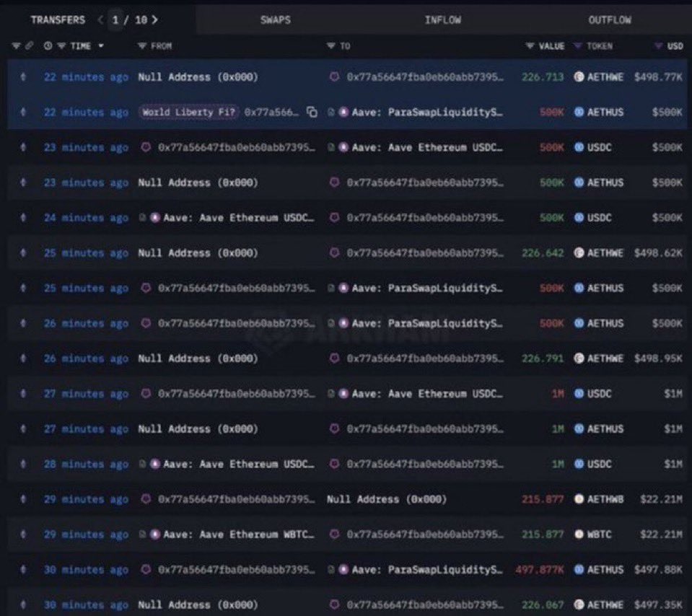Click the current page number field
The image size is (692, 616).
coord(115,20)
